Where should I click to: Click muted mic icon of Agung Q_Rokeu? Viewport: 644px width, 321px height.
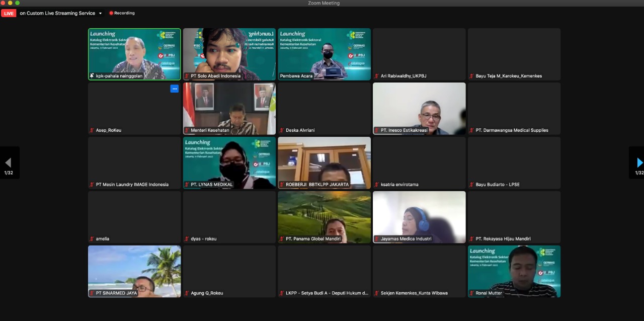pos(187,293)
